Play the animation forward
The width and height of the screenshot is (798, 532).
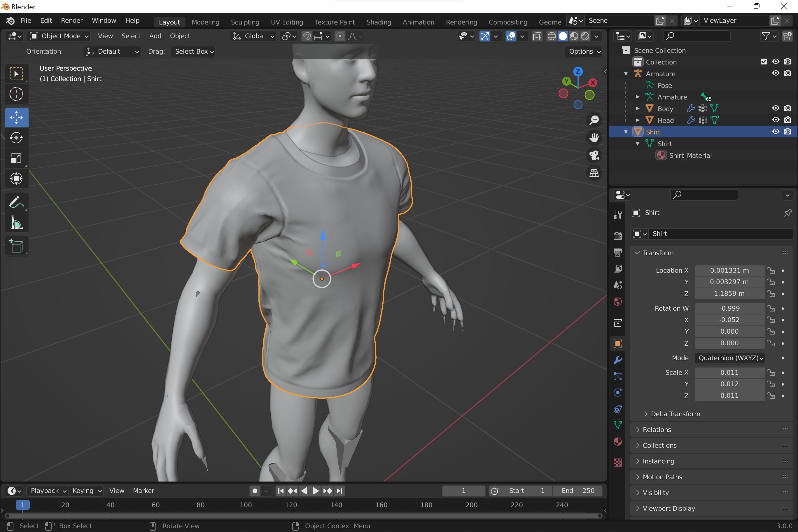(x=316, y=491)
